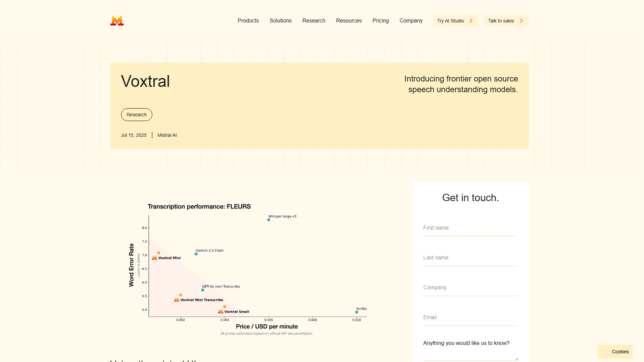Select the Gemini 2.5 Flash data point
This screenshot has width=644, height=362.
point(196,254)
